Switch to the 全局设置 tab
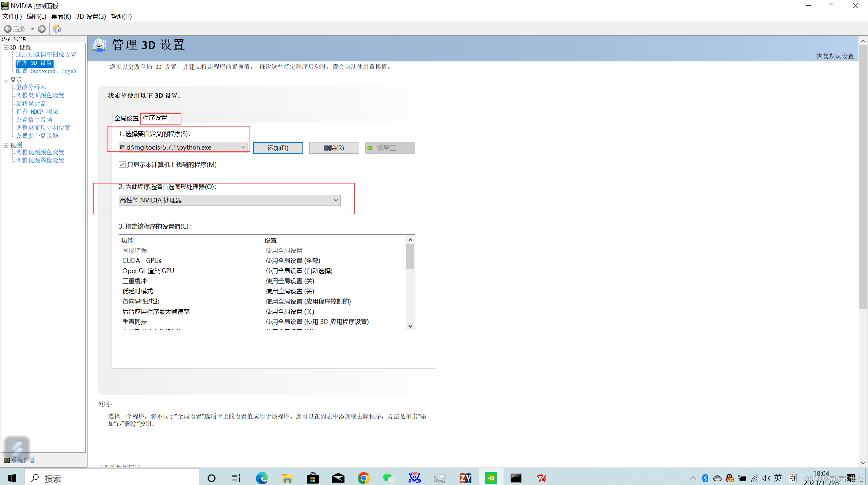The width and height of the screenshot is (868, 485). point(126,118)
